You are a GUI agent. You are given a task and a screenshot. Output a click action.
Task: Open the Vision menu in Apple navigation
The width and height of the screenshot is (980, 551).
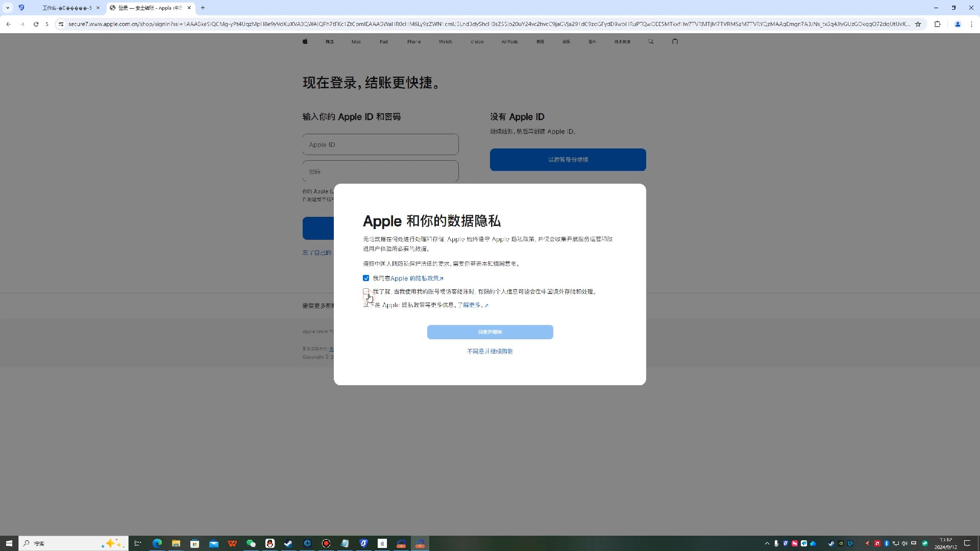coord(477,42)
